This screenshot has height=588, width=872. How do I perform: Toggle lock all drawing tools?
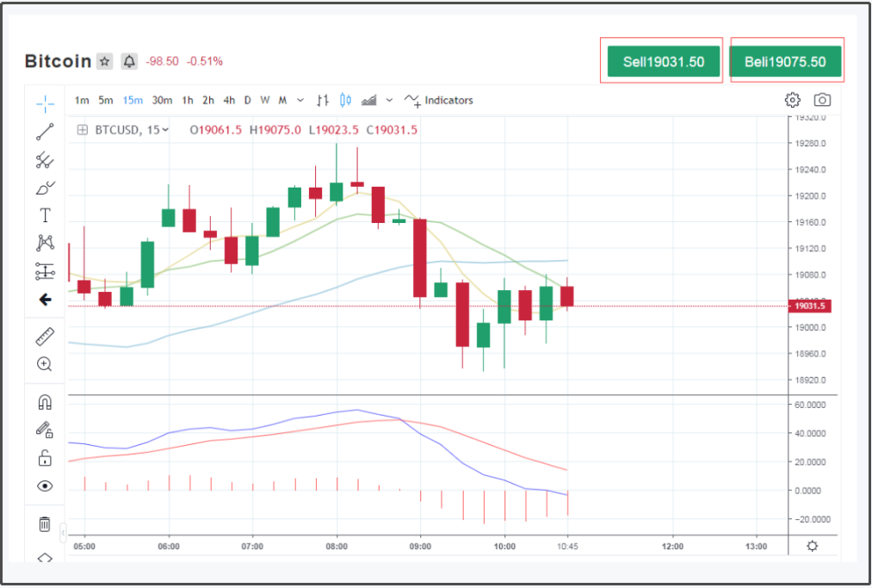tap(45, 458)
